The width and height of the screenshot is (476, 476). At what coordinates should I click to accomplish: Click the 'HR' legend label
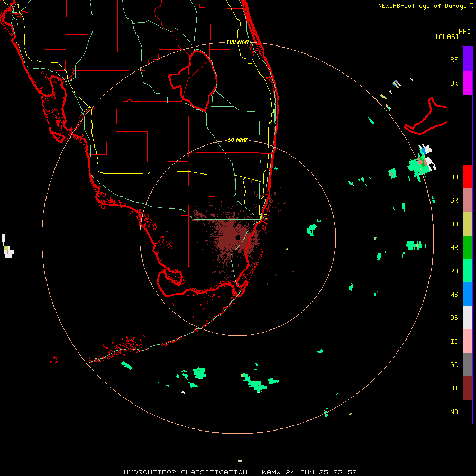[x=454, y=248]
